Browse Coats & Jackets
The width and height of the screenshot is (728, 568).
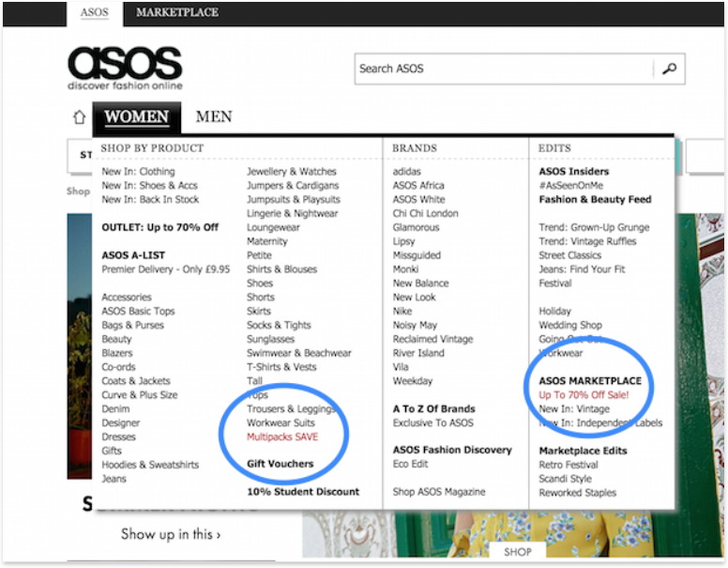(x=136, y=380)
